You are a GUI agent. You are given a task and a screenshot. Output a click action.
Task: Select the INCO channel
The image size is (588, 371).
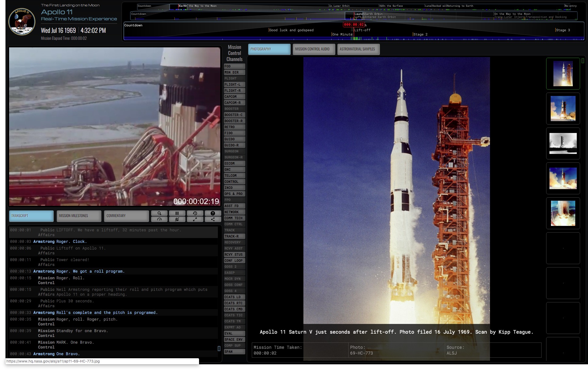pos(234,188)
